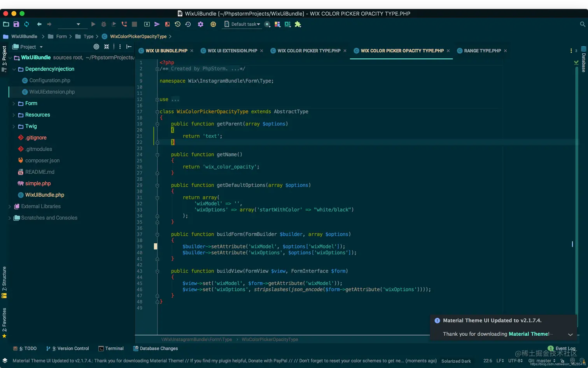Click the Debug bug icon

click(x=103, y=24)
